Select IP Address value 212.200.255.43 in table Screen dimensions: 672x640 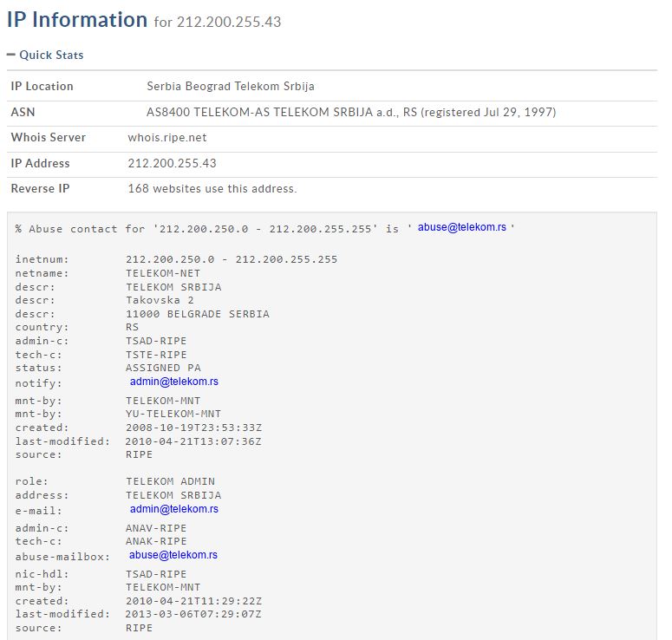172,163
